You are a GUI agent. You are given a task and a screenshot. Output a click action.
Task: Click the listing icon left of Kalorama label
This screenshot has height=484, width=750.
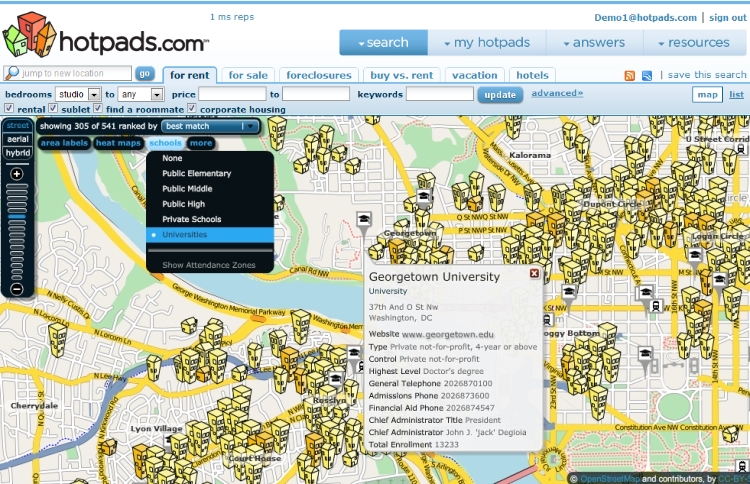pyautogui.click(x=514, y=125)
